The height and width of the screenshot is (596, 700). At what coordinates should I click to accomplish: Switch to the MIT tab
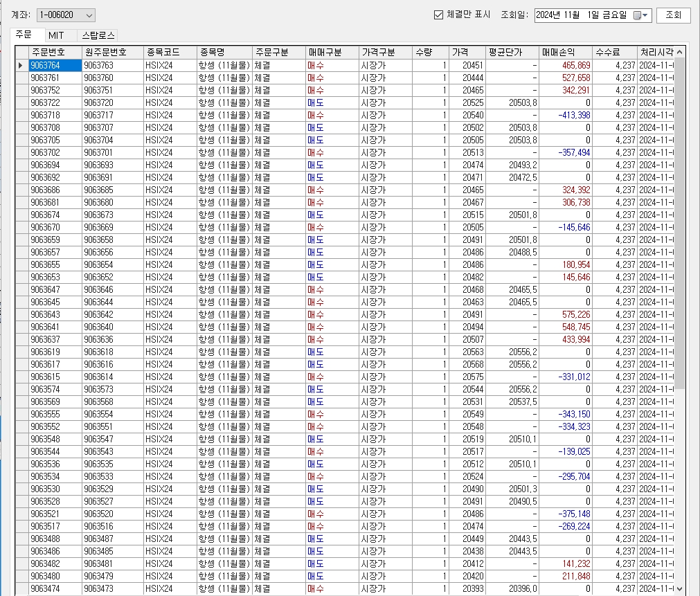[56, 35]
